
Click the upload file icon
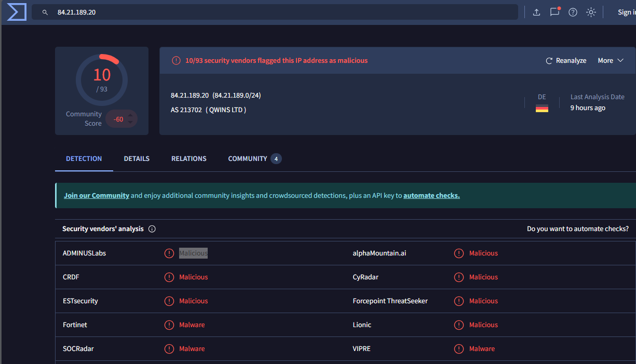click(537, 12)
